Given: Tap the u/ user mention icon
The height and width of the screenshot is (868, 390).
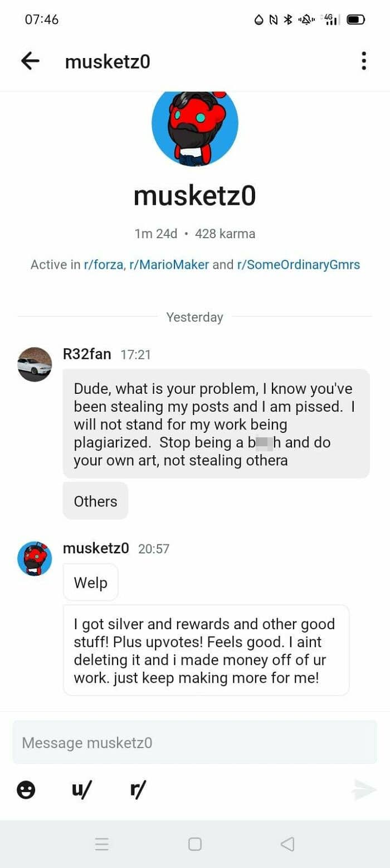Looking at the screenshot, I should pyautogui.click(x=81, y=789).
